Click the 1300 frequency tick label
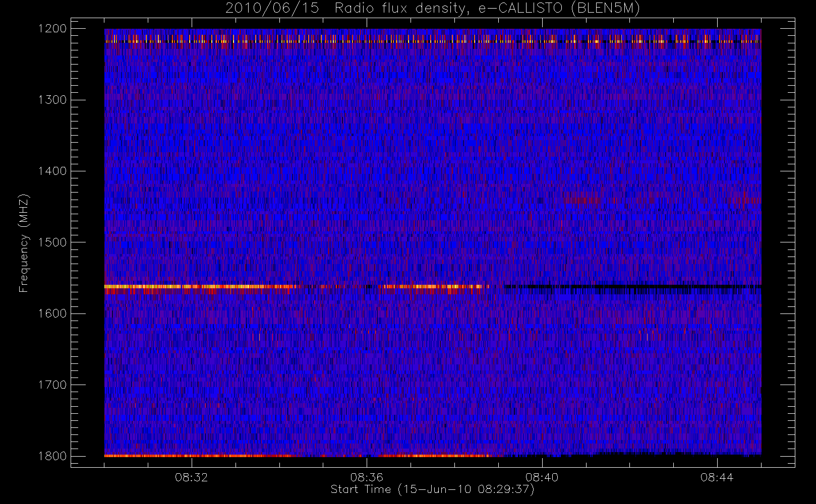The width and height of the screenshot is (816, 504). point(52,100)
